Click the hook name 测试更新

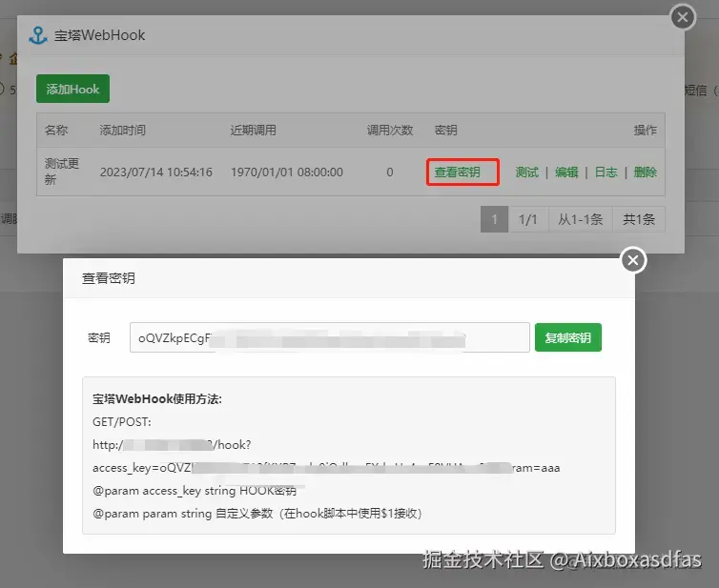61,172
